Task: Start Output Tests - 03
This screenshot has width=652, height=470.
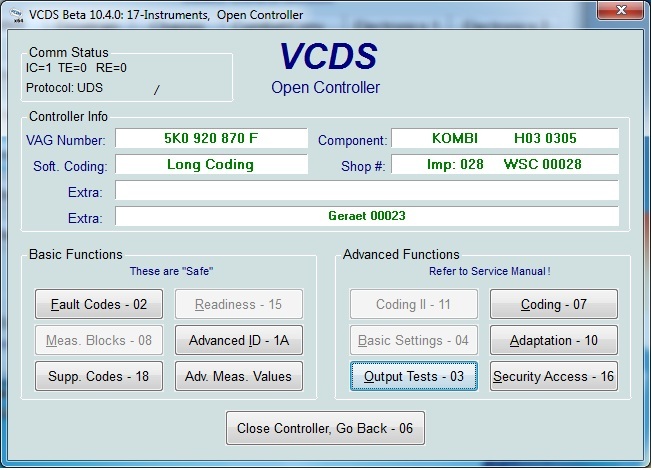Action: tap(414, 376)
